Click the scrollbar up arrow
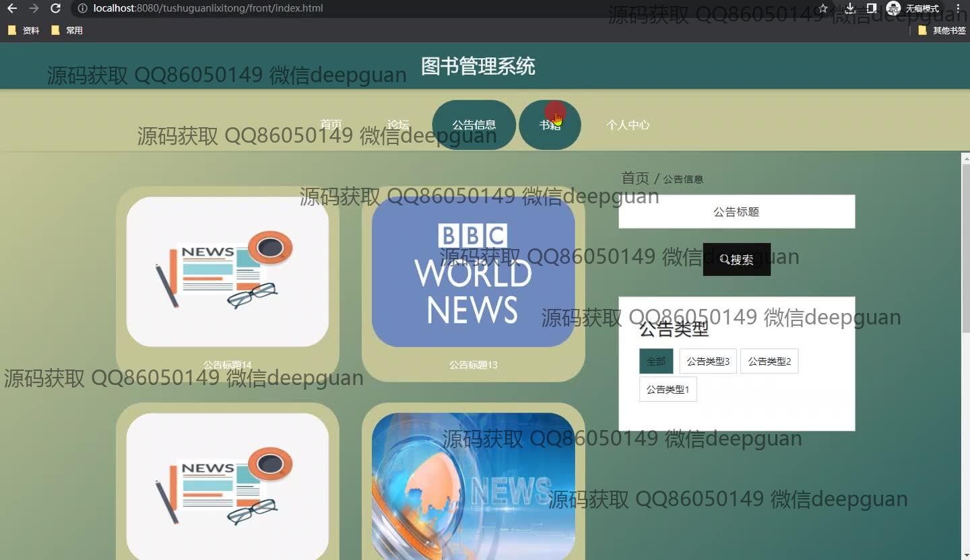 coord(965,159)
